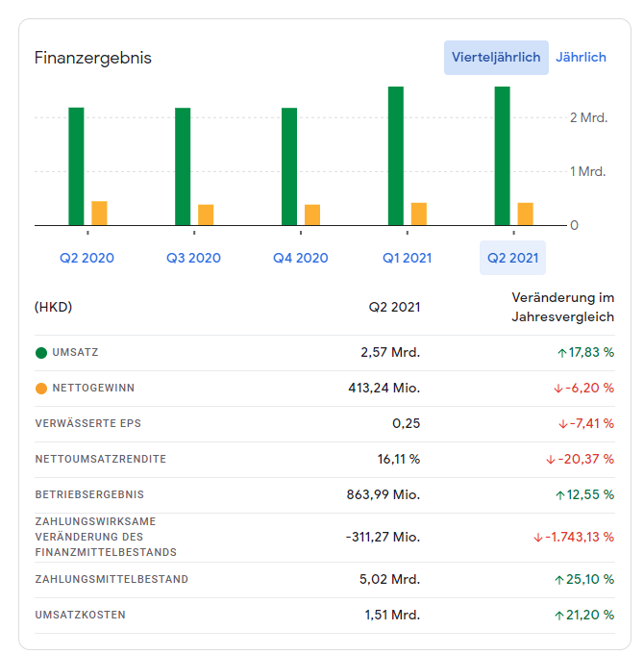Select the Q1 2021 quarter label

coord(407,258)
